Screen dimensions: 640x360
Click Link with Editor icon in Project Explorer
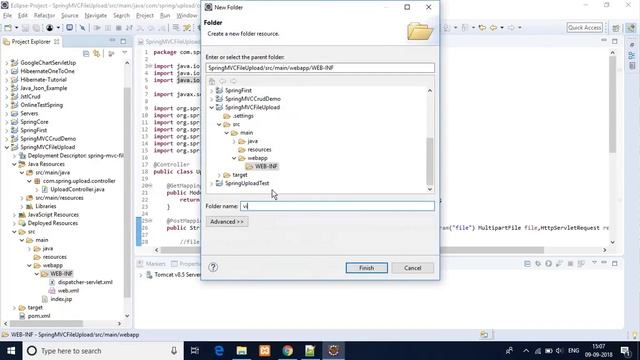pos(97,53)
